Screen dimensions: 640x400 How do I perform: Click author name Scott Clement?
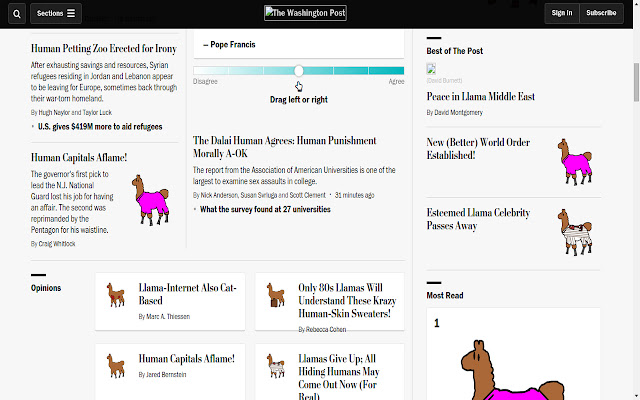point(308,195)
